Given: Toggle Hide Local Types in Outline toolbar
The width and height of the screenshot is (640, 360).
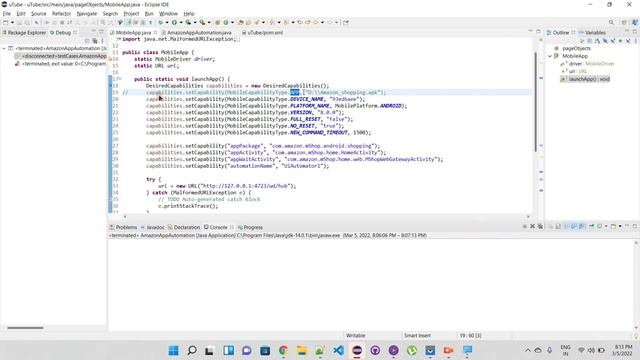Looking at the screenshot, I should point(628,41).
